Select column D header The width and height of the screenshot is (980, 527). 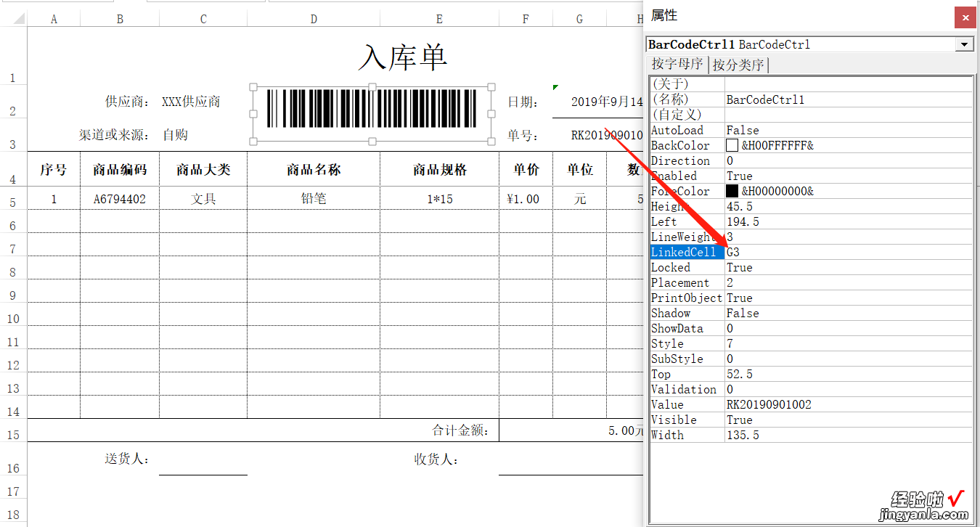point(314,19)
